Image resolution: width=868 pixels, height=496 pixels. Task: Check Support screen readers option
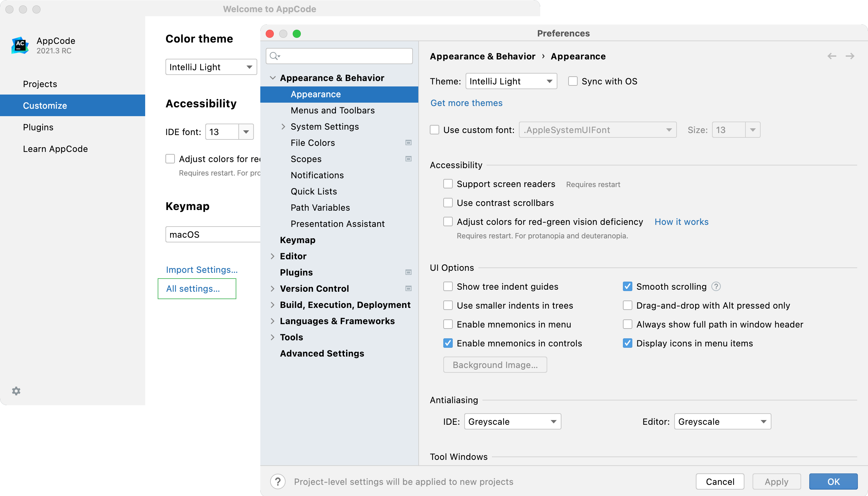coord(448,184)
